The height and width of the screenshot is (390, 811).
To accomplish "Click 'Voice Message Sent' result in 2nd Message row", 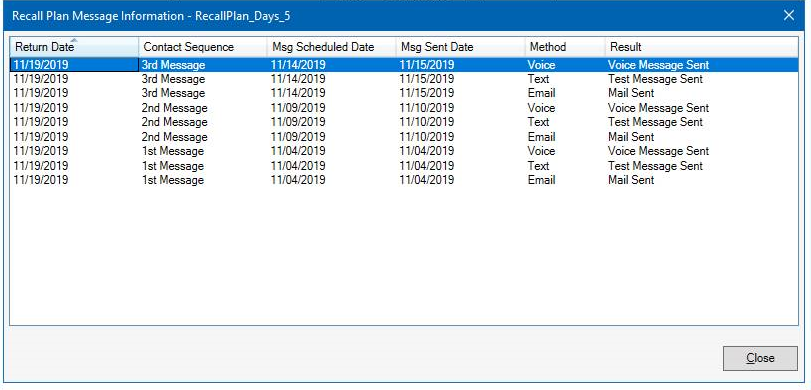I will click(658, 108).
